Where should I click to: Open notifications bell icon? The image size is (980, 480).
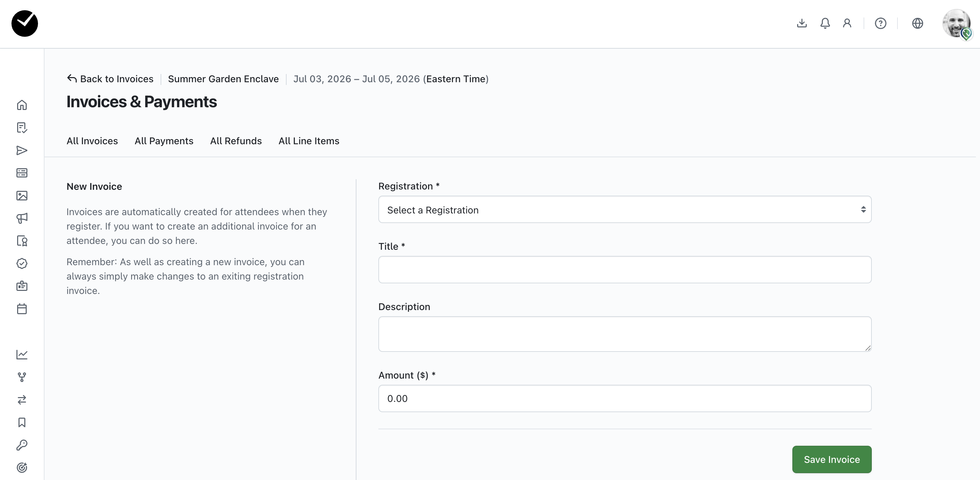825,24
